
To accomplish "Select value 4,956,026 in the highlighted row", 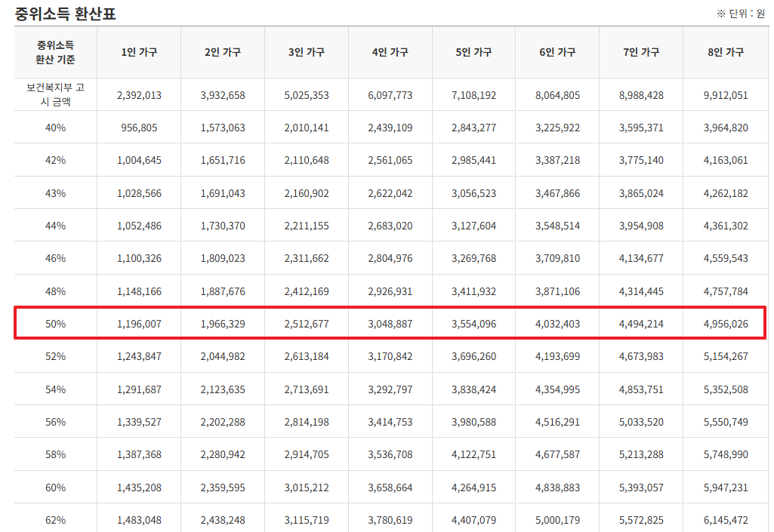I will pos(725,323).
